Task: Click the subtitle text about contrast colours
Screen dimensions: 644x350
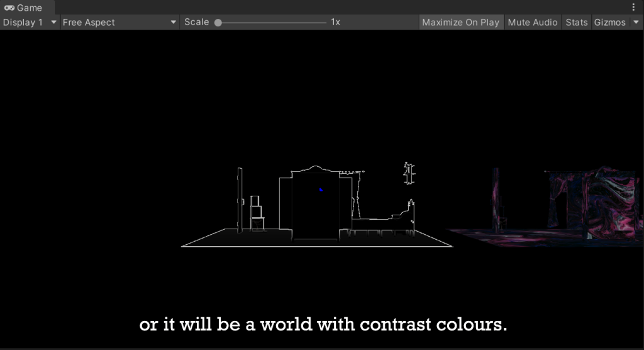Action: 323,324
